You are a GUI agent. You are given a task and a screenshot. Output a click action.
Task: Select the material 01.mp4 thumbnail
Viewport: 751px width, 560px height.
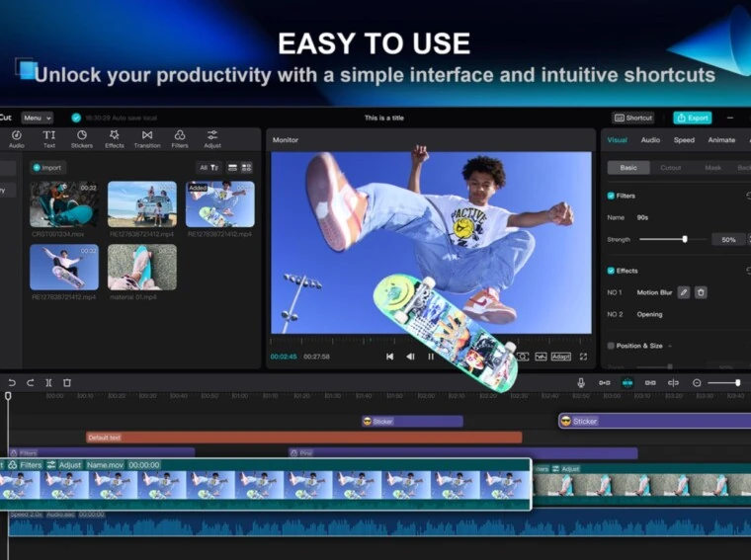coord(142,268)
